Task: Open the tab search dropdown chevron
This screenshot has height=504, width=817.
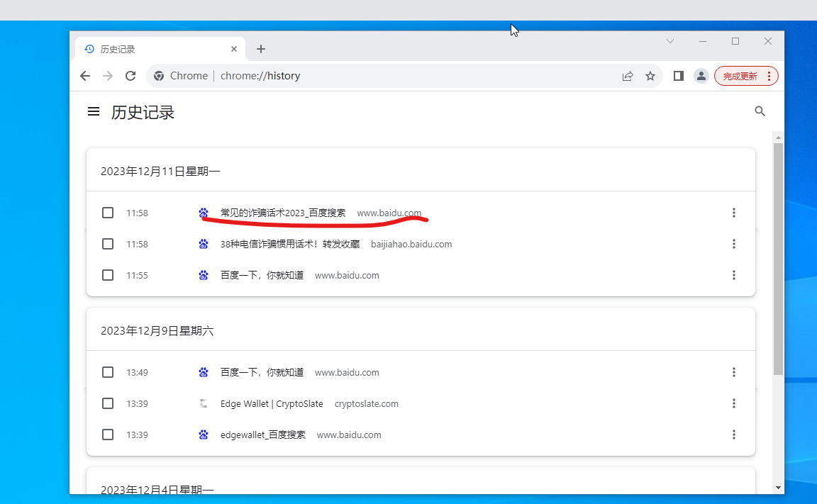Action: (x=670, y=41)
